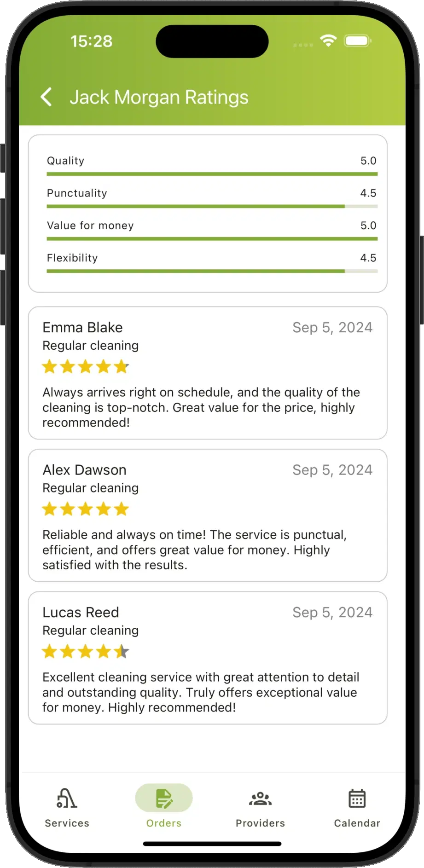This screenshot has height=868, width=424.
Task: Tap the Wi-Fi status icon
Action: point(328,41)
